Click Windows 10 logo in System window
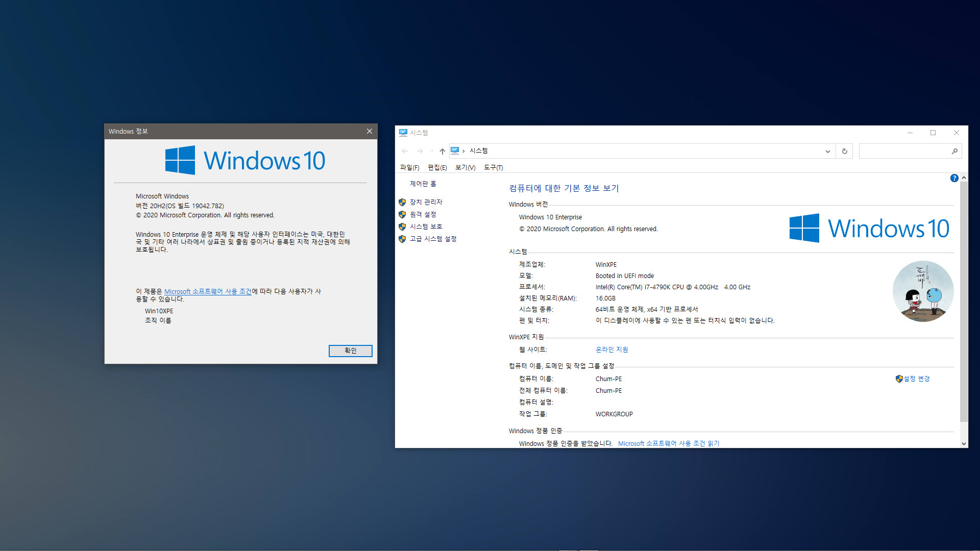This screenshot has width=980, height=551. [869, 228]
